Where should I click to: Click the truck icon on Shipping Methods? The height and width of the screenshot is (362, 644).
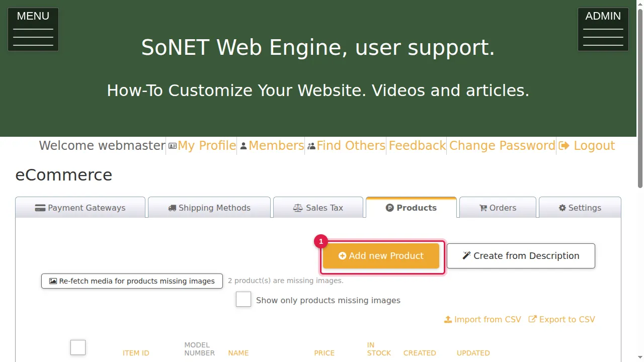172,208
